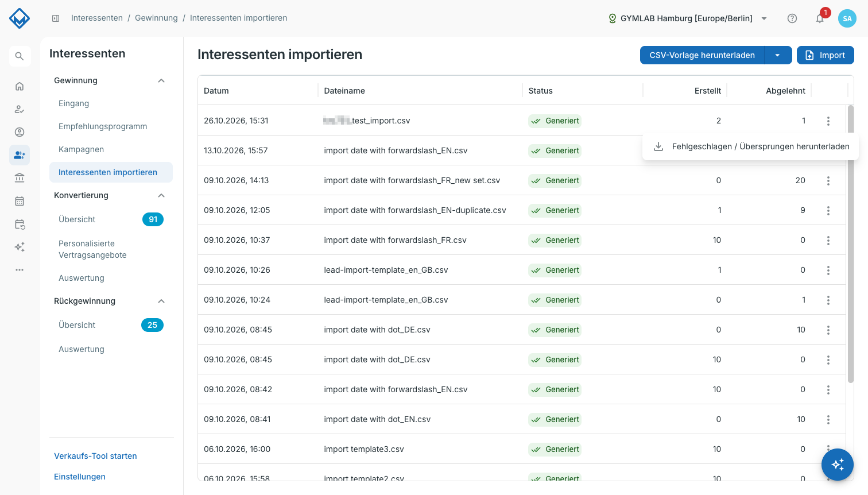Viewport: 868px width, 495px height.
Task: Sort by the Status column header
Action: point(541,91)
